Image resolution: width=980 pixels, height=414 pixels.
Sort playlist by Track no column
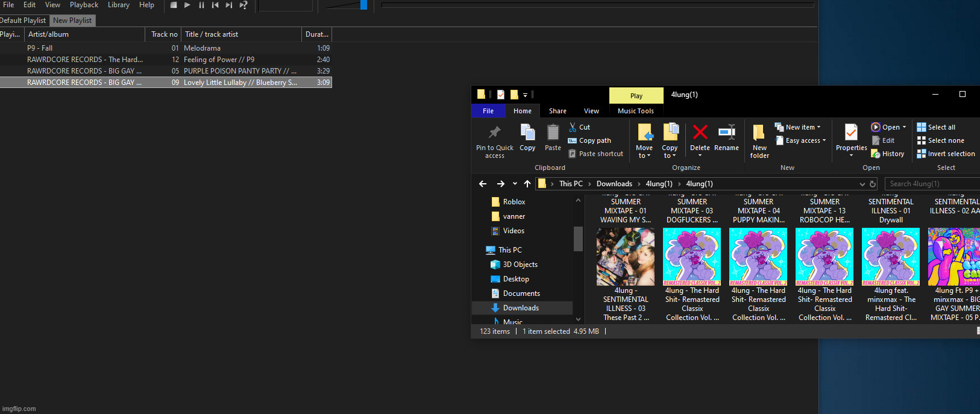pos(163,34)
